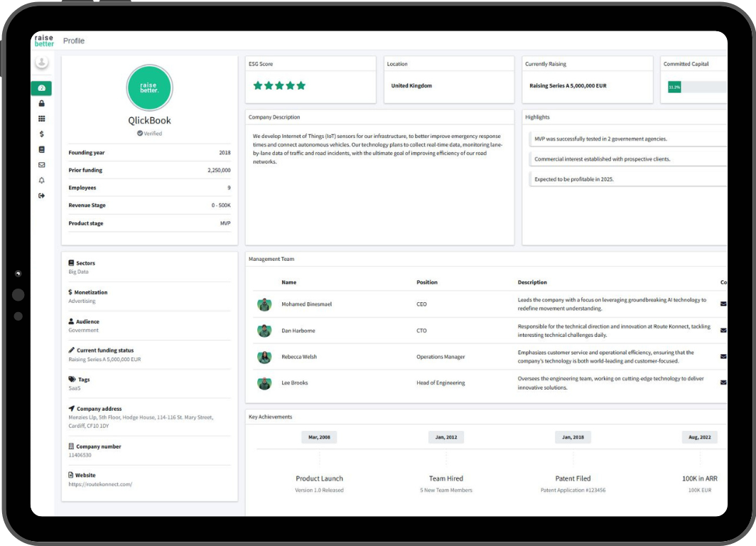The width and height of the screenshot is (756, 546).
Task: Click the first ESG Score star
Action: [x=258, y=86]
